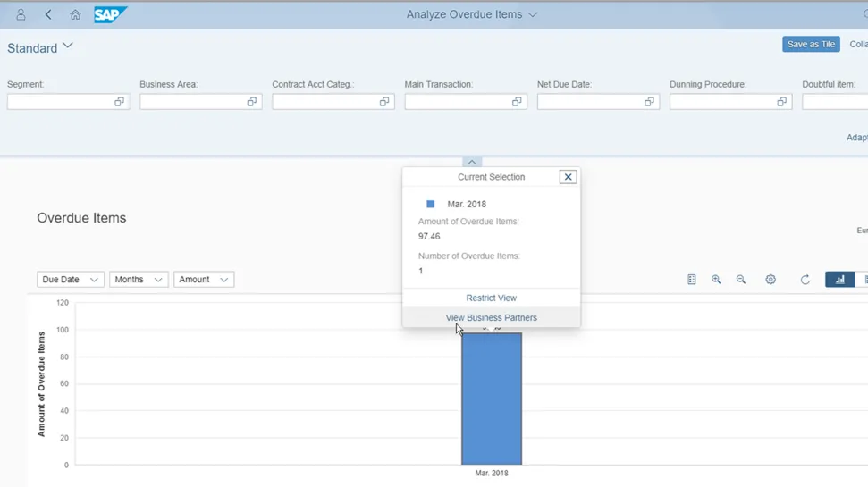The width and height of the screenshot is (868, 487).
Task: Go back using the back arrow
Action: (48, 14)
